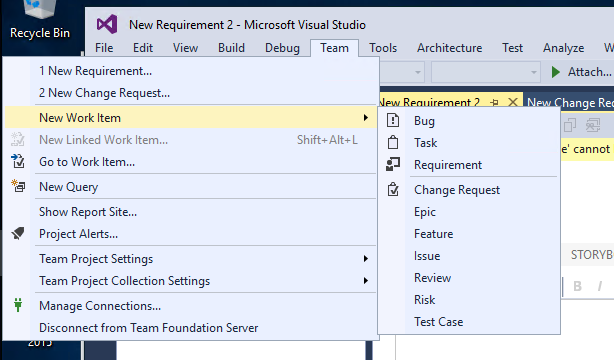Click the Visual Studio logo icon
This screenshot has width=614, height=360.
pyautogui.click(x=107, y=24)
